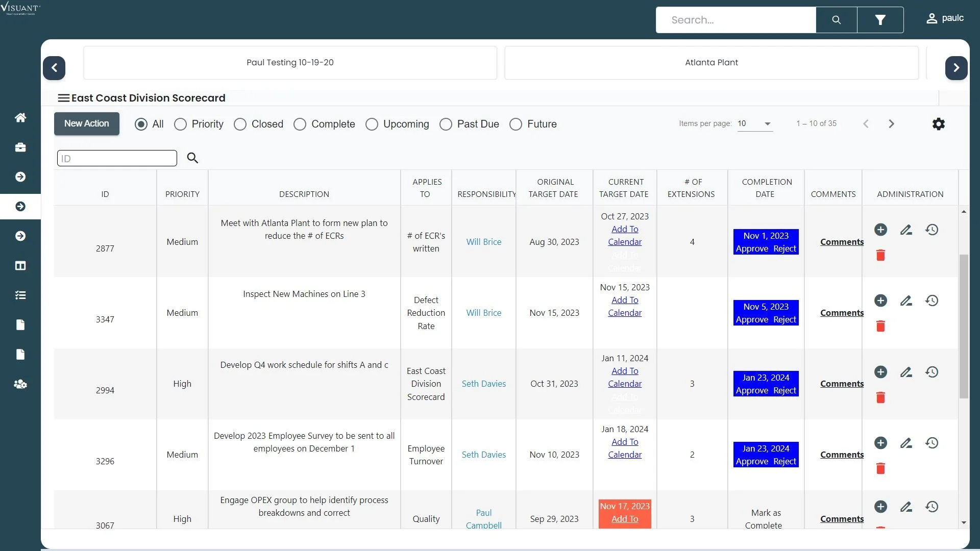
Task: Edit action 3347 with pencil icon
Action: [x=906, y=301]
